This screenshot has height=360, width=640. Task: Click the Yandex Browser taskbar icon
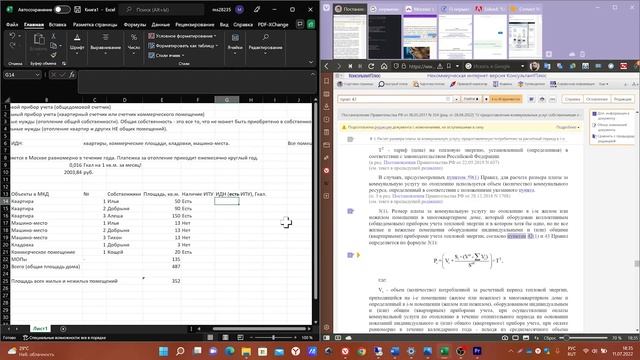click(296, 351)
